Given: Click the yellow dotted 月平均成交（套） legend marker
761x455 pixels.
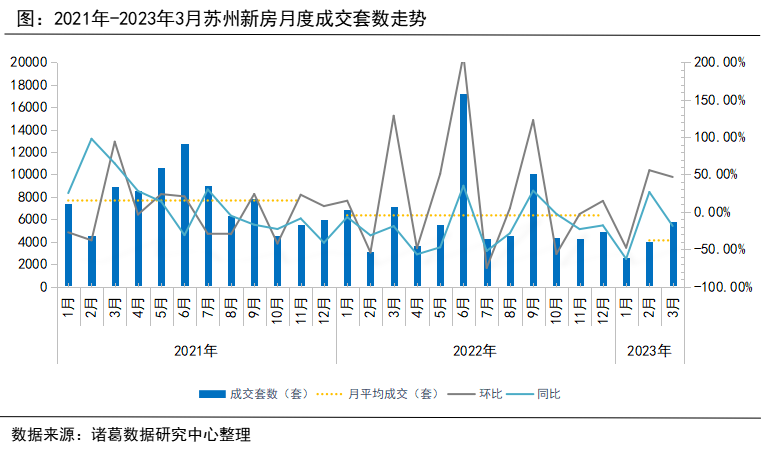Looking at the screenshot, I should click(330, 394).
